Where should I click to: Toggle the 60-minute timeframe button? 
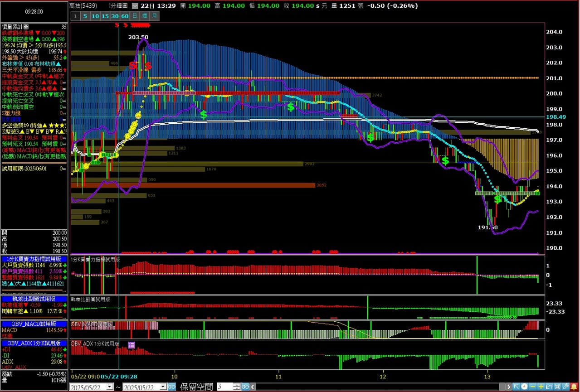point(125,16)
